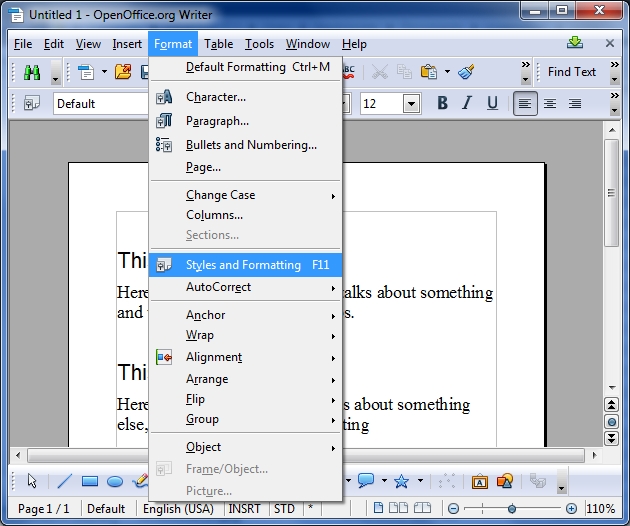Select single page view layout icon
The height and width of the screenshot is (526, 630).
[378, 508]
